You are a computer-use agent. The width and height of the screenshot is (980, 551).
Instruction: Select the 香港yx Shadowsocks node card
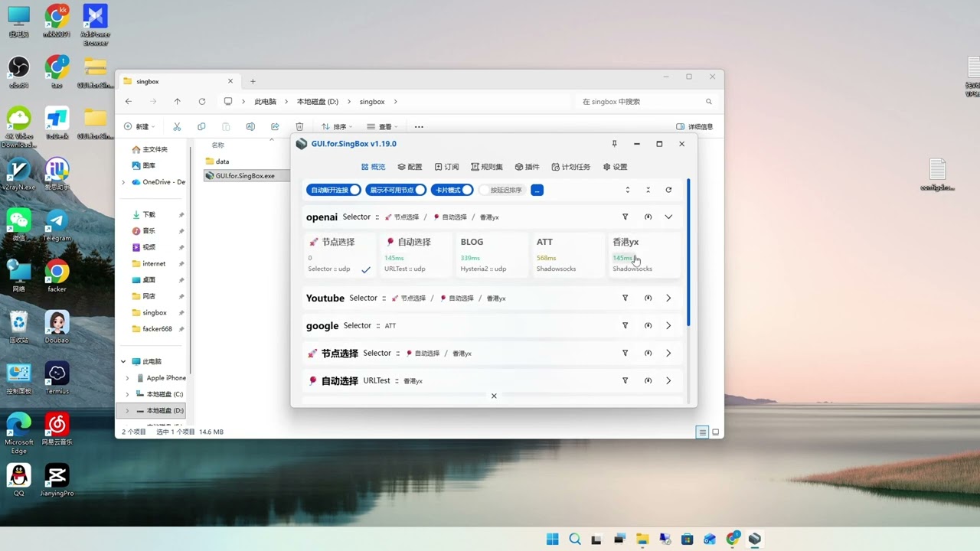644,254
